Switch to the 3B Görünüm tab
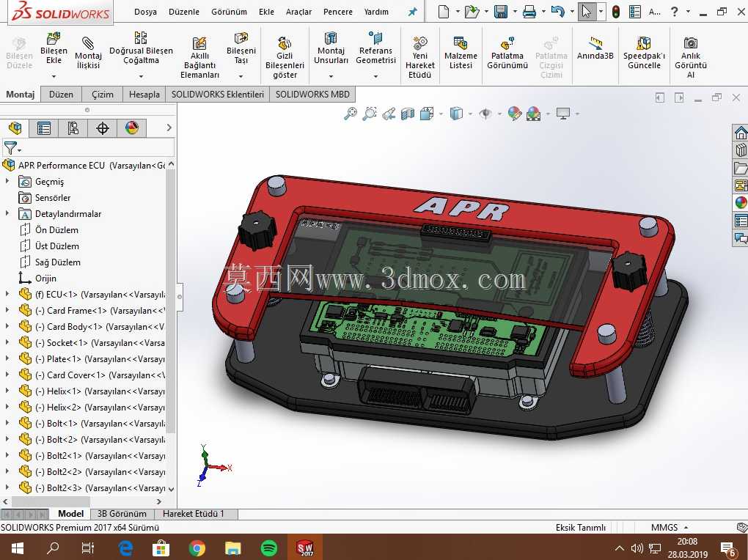 (122, 514)
